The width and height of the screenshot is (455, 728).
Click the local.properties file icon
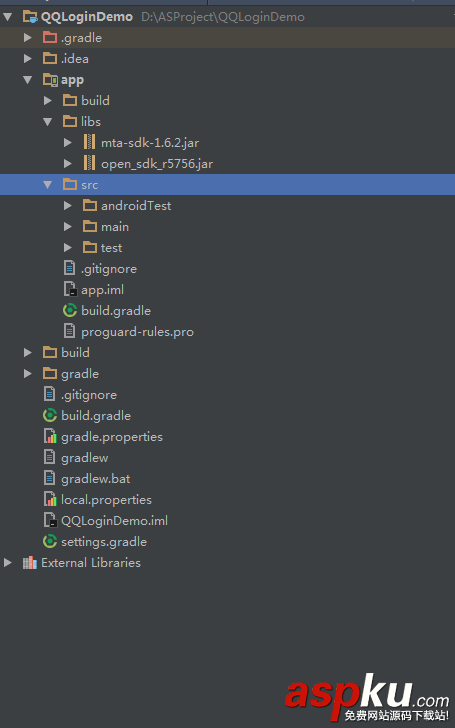click(x=50, y=500)
